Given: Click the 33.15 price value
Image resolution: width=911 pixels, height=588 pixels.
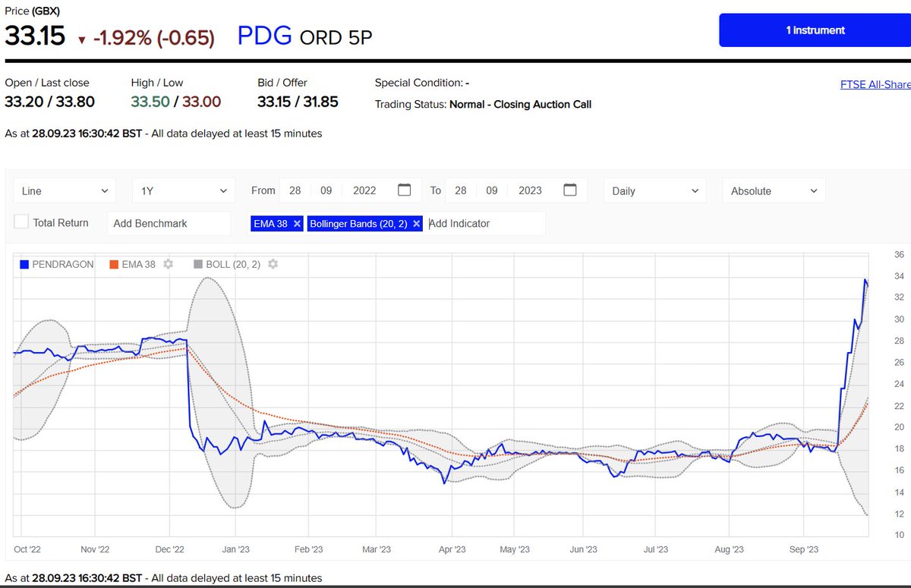Looking at the screenshot, I should (36, 36).
